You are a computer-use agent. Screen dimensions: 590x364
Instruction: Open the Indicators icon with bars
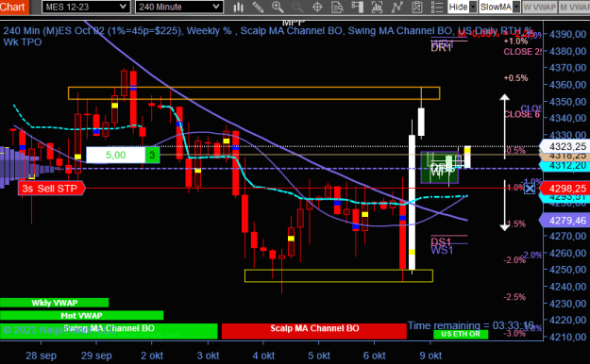377,7
